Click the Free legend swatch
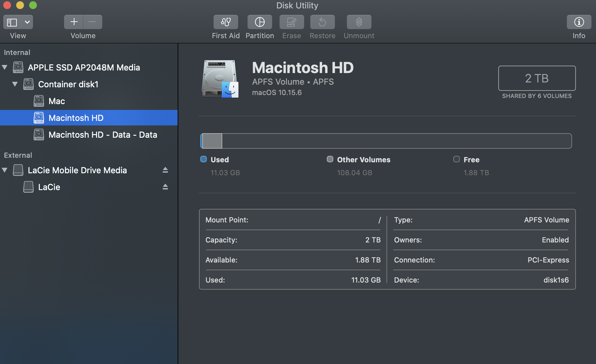 [x=457, y=159]
